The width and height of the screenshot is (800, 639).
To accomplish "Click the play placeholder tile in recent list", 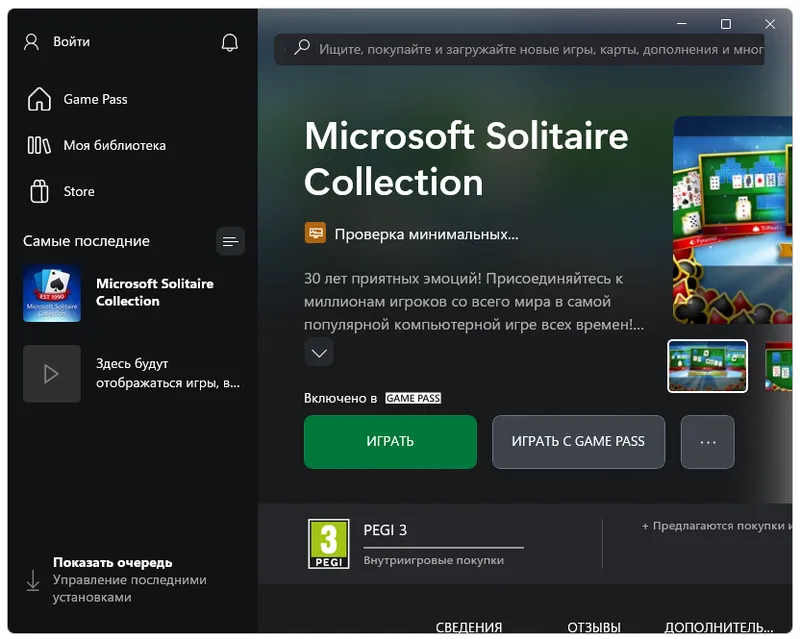I will click(x=52, y=374).
